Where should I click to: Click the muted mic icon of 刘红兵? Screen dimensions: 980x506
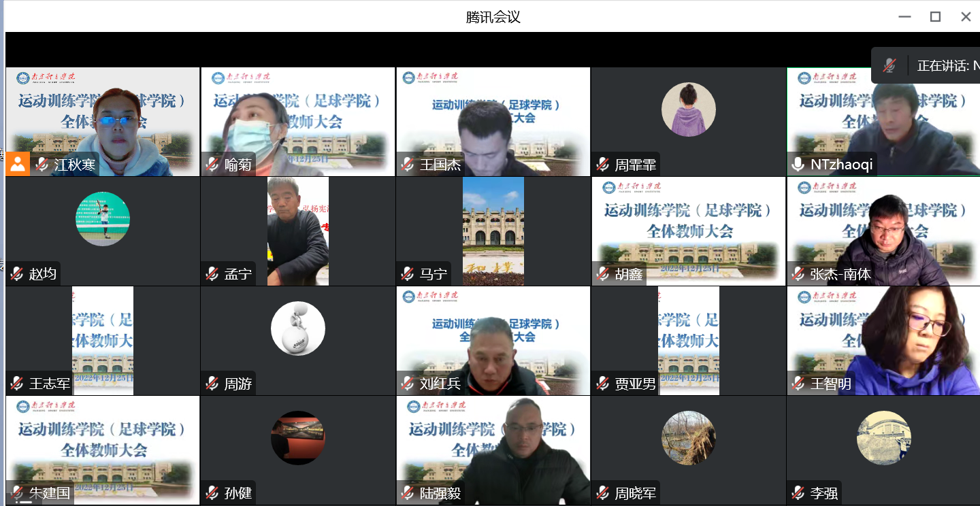click(408, 384)
